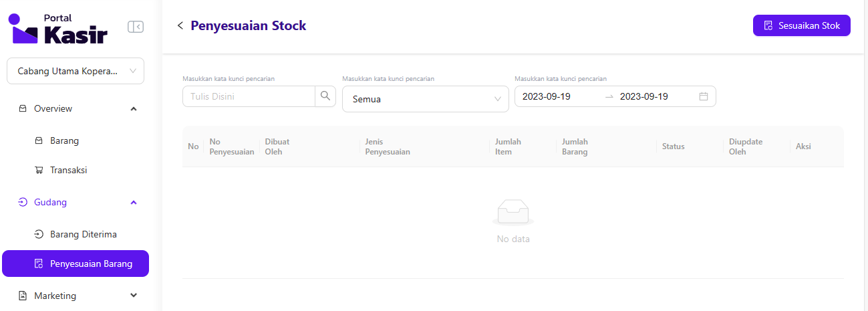The width and height of the screenshot is (868, 311).
Task: Collapse the sidebar using the panel icon
Action: [x=136, y=27]
